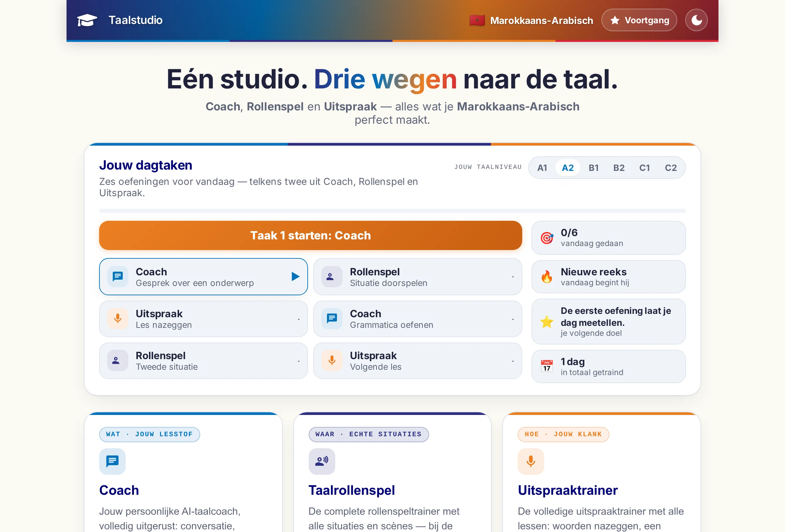Viewport: 785px width, 532px height.
Task: Click the calendar icon next to 1 dag
Action: click(547, 366)
